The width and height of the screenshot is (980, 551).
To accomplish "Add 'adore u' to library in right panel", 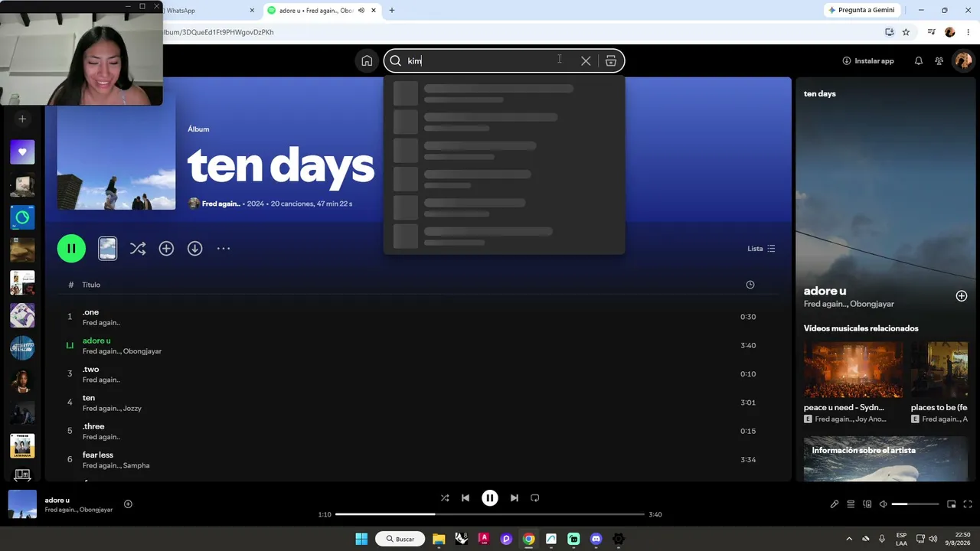I will (x=962, y=296).
